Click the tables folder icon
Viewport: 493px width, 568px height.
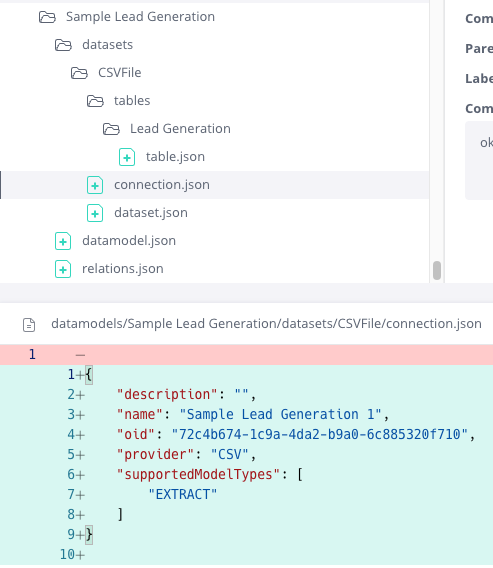pos(95,101)
